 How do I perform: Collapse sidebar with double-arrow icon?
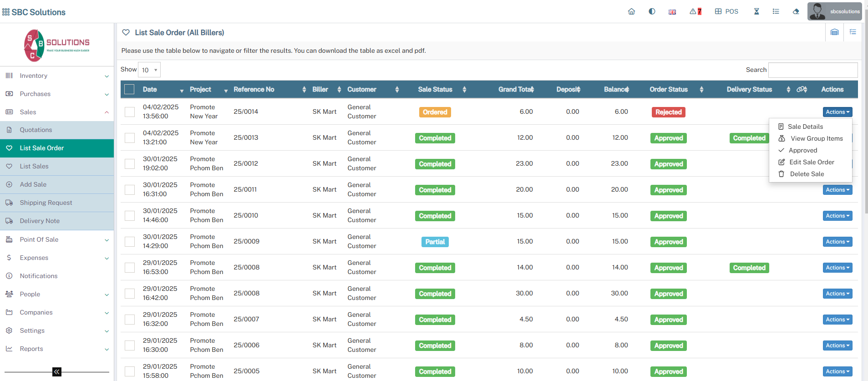56,372
